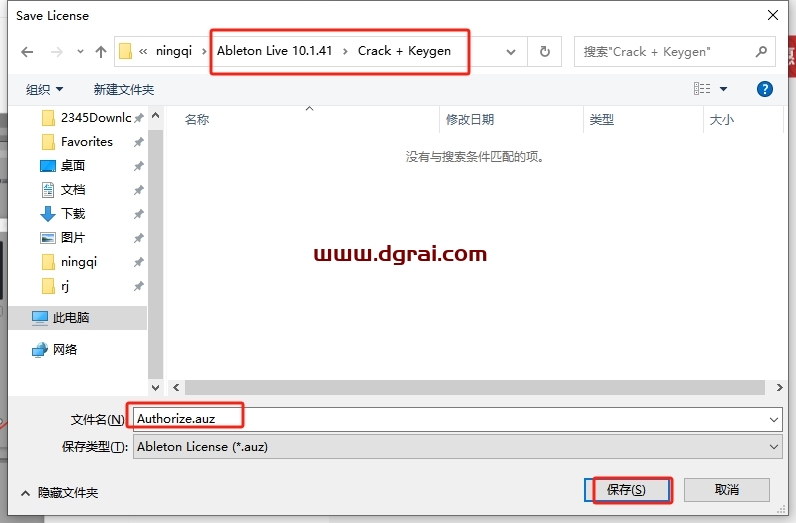Click the horizontal scrollbar track
This screenshot has width=796, height=523.
(x=475, y=387)
